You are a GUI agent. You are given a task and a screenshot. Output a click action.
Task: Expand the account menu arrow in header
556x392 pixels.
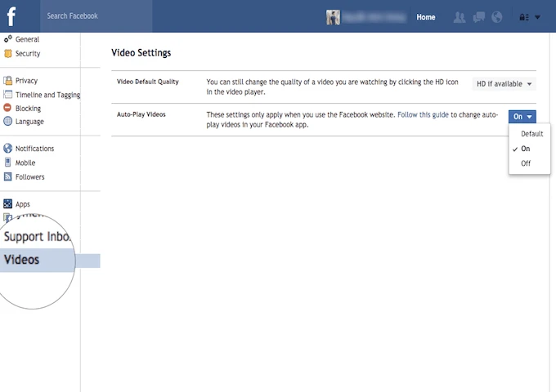coord(537,17)
